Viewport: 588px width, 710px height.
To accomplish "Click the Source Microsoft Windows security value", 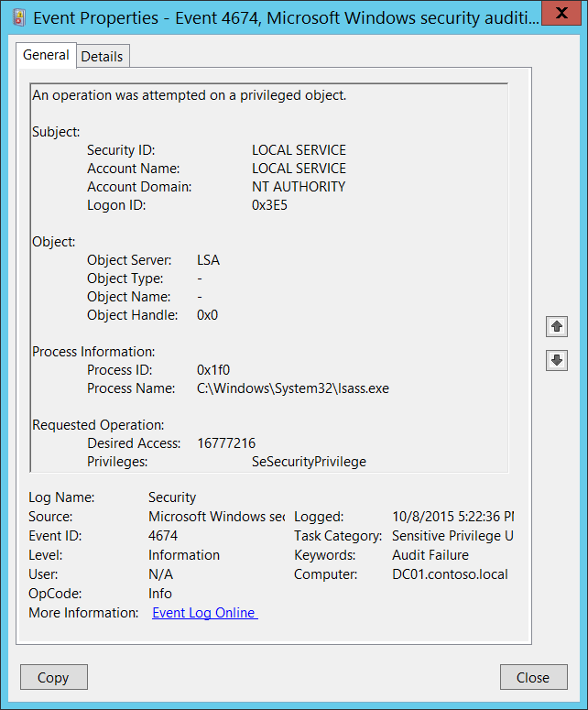I will click(217, 517).
